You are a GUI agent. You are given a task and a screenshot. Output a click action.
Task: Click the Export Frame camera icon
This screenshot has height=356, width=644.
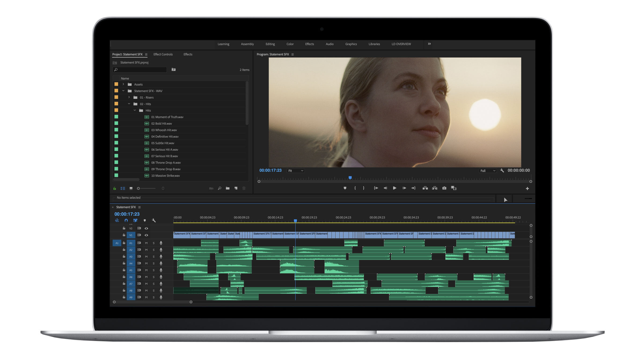pos(444,188)
